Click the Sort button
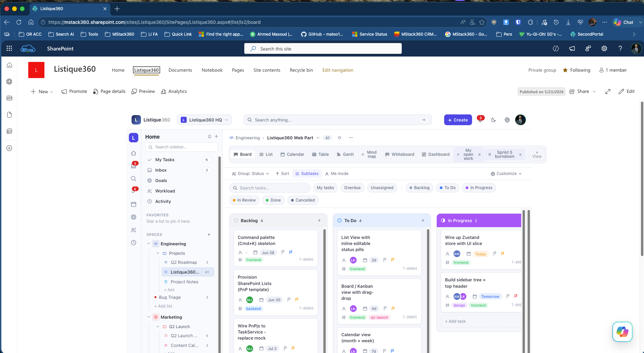This screenshot has width=644, height=353. pos(282,174)
